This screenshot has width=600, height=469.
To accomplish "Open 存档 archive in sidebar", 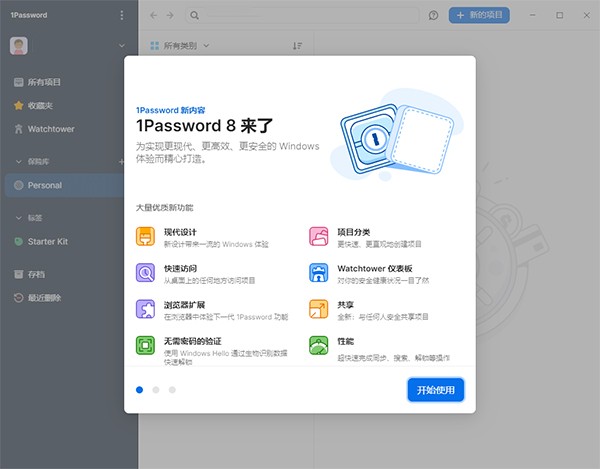I will 29,274.
